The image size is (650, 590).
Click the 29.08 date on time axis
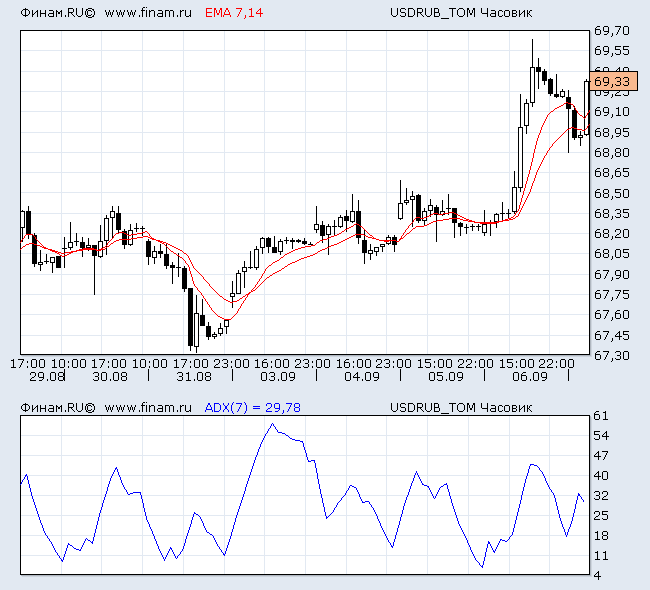[x=47, y=377]
